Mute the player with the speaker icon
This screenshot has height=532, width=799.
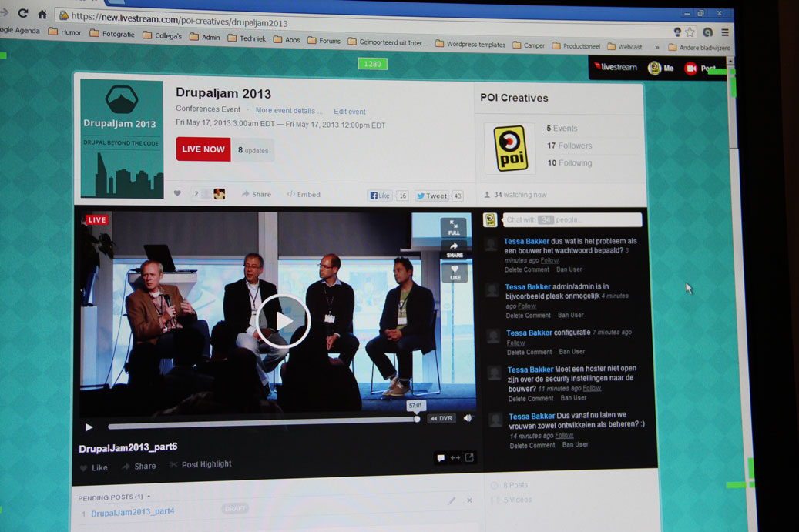tap(467, 418)
